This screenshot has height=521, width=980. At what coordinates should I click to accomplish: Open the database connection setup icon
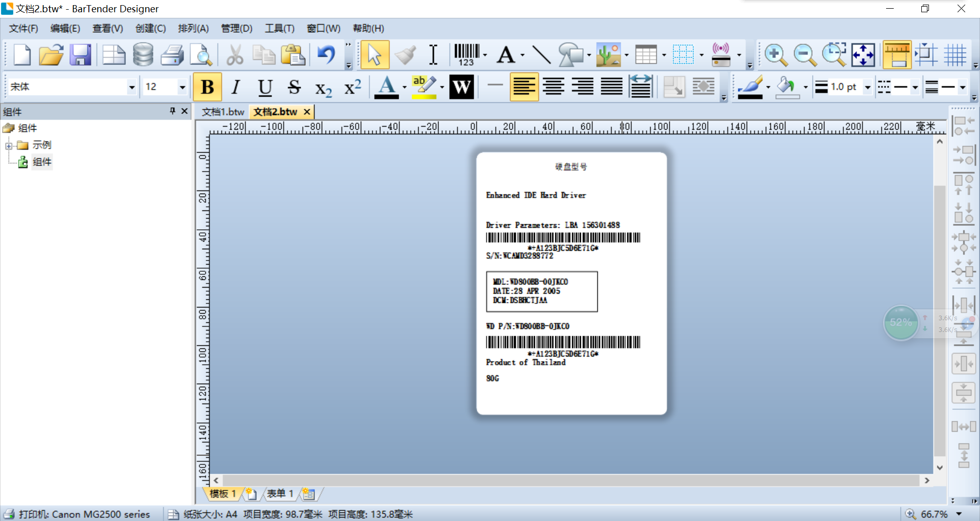click(x=143, y=55)
